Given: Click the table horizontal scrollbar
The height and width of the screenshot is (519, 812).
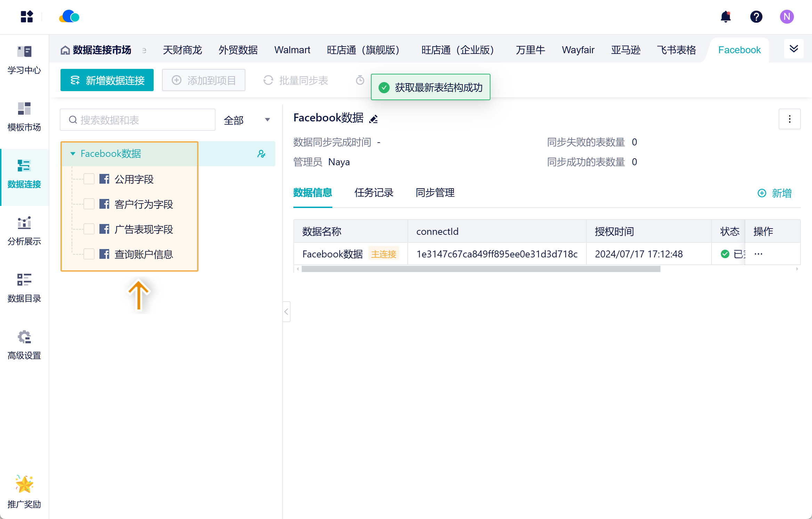Looking at the screenshot, I should pyautogui.click(x=481, y=269).
